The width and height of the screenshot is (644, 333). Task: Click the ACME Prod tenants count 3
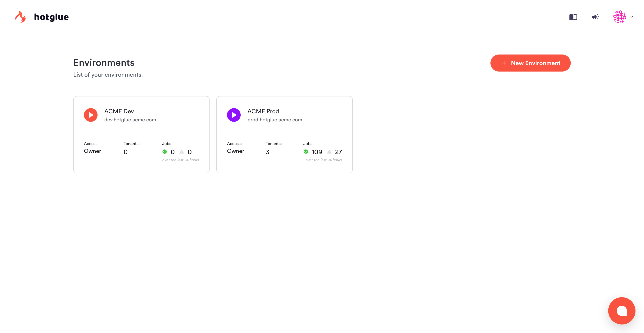pos(267,152)
